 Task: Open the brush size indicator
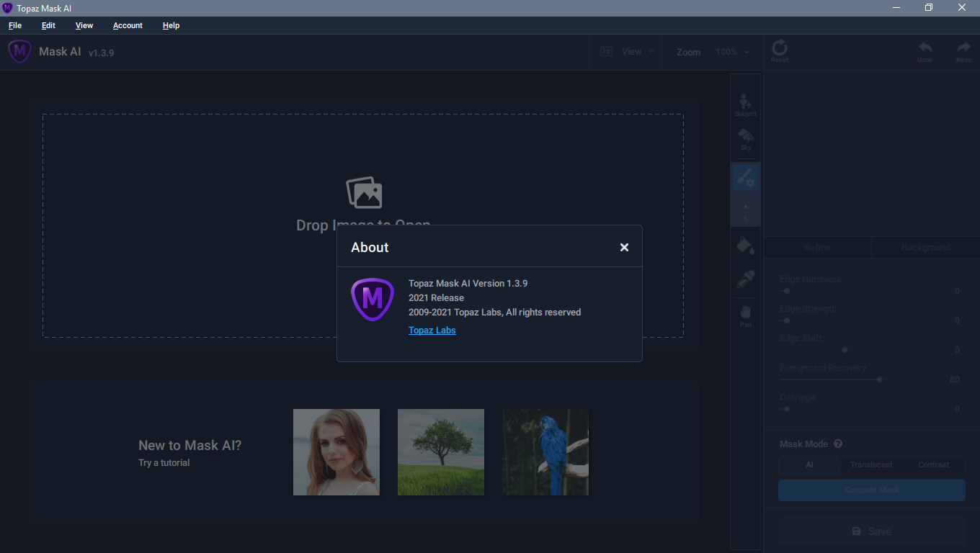pyautogui.click(x=746, y=211)
